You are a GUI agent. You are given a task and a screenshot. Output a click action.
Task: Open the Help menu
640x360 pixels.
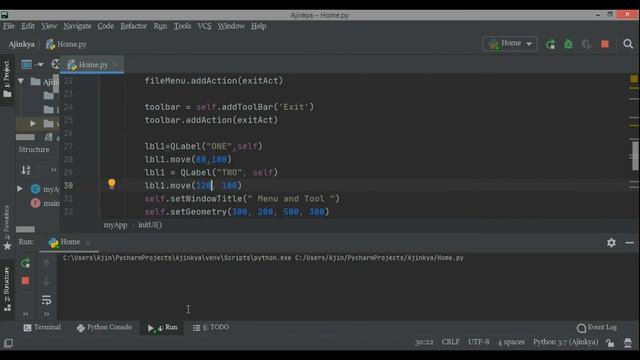point(258,26)
